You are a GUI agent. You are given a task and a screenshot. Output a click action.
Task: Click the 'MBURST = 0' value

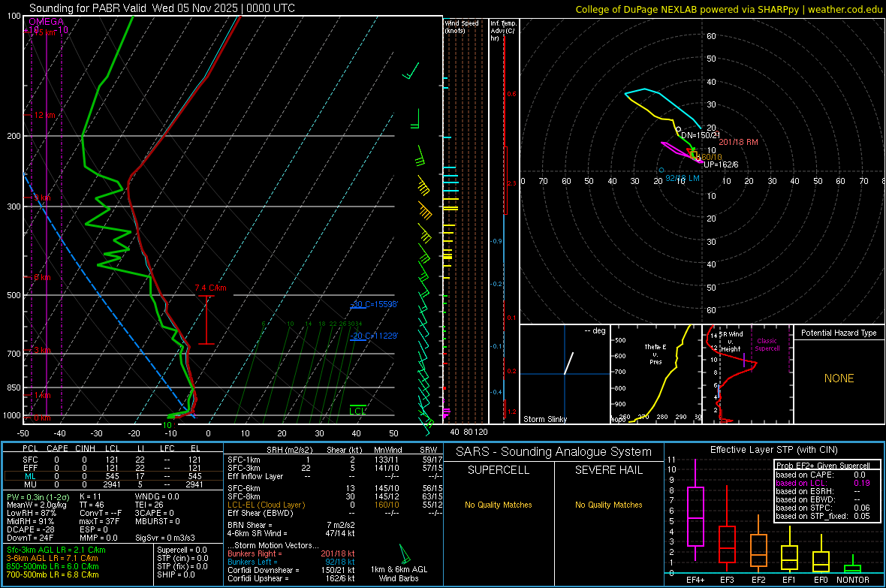click(x=158, y=521)
